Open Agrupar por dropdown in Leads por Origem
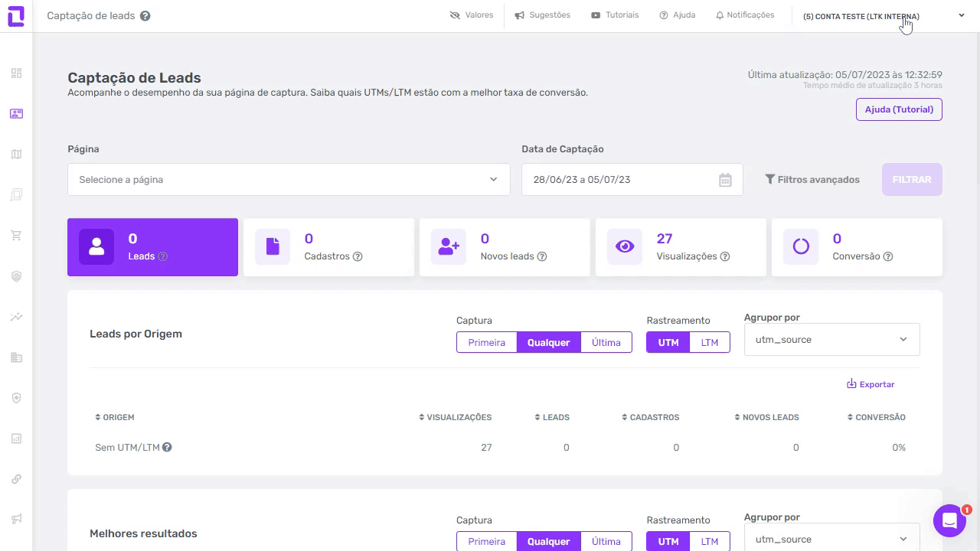The height and width of the screenshot is (551, 980). 831,339
